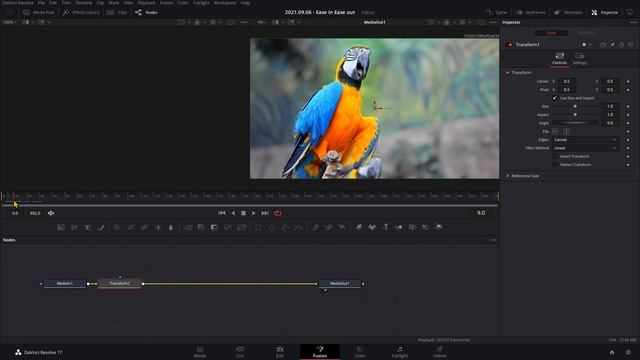Toggle the red loop playback button
Screen dimensions: 640x360
[x=278, y=213]
